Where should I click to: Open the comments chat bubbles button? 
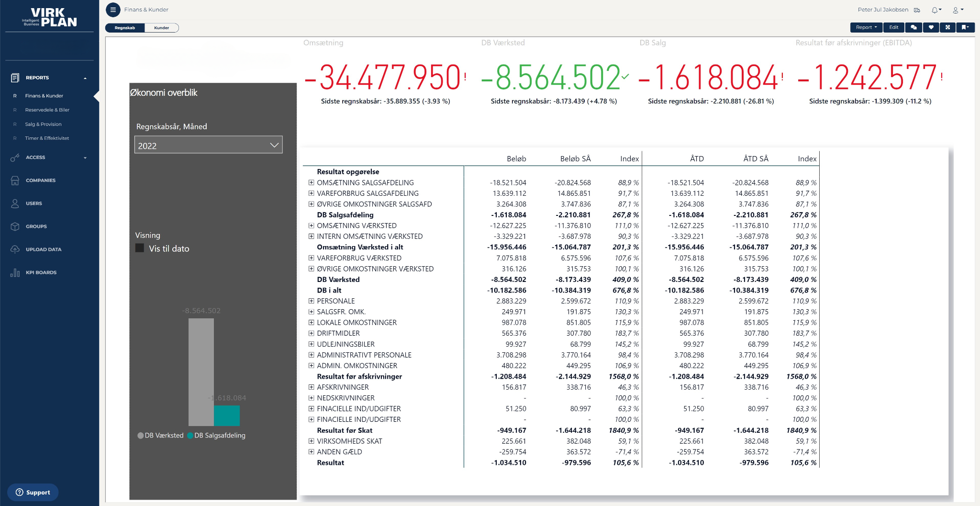913,27
